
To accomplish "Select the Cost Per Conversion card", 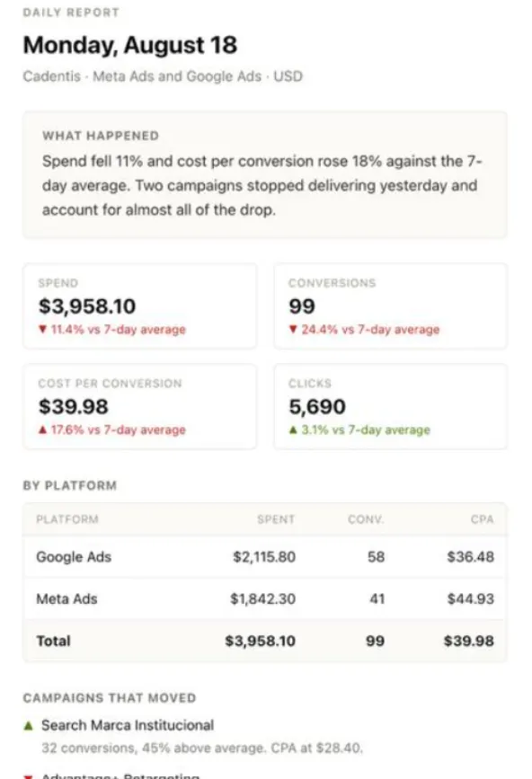I will pos(139,407).
